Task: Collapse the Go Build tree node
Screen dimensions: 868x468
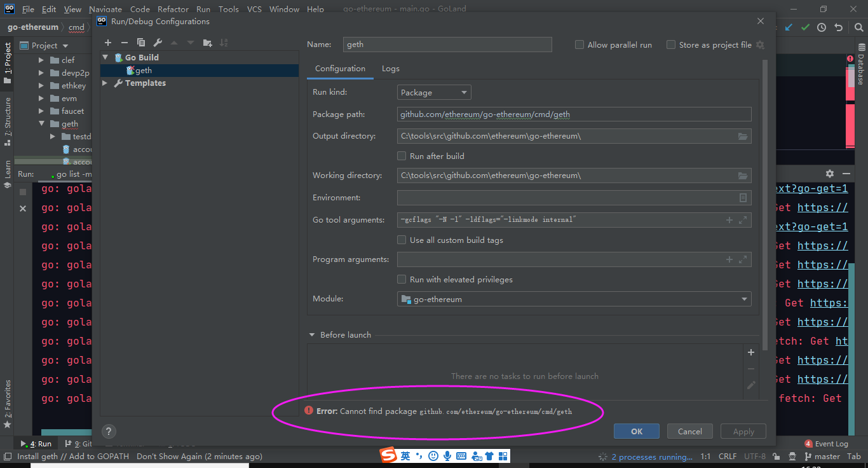Action: (105, 57)
